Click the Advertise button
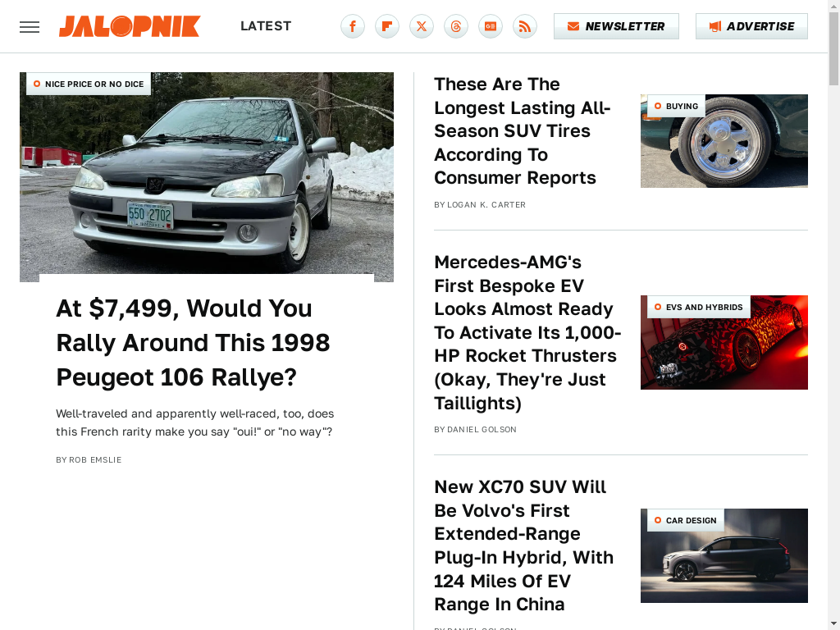840x630 pixels. click(x=751, y=26)
